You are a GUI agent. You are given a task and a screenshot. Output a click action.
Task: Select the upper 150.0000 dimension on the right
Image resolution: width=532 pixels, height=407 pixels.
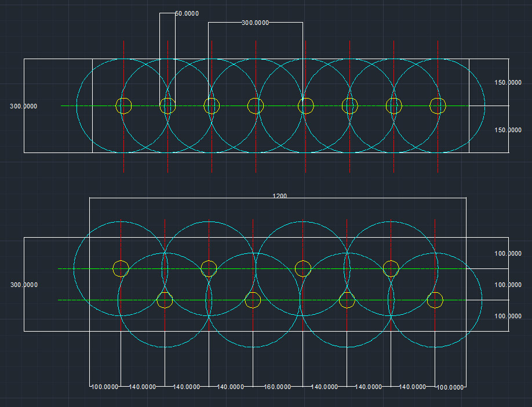click(508, 82)
